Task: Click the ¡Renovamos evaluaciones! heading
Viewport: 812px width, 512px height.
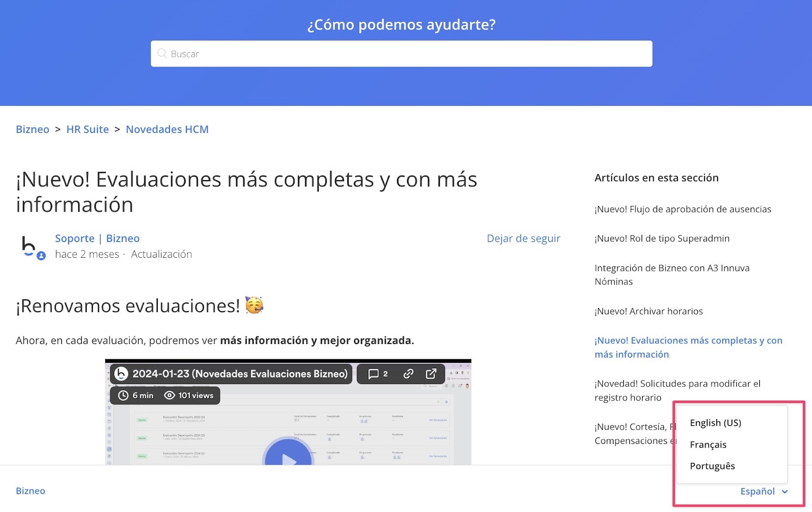Action: 128,306
